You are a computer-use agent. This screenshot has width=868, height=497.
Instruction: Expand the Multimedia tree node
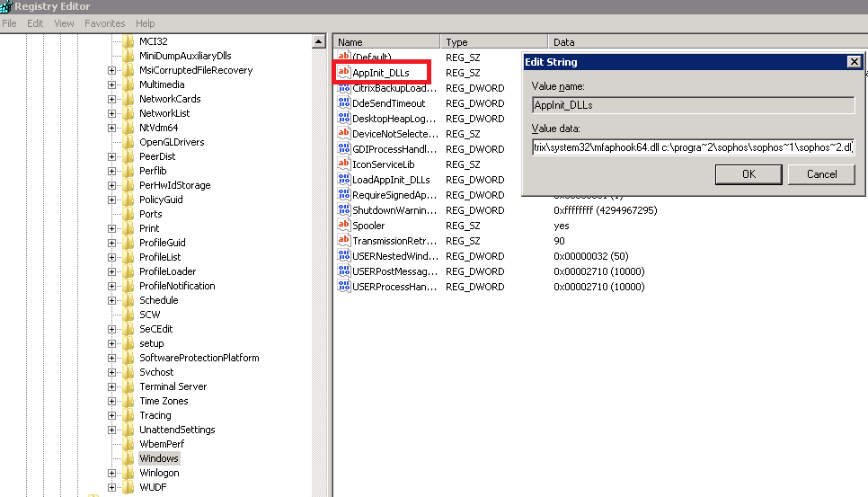[x=112, y=84]
